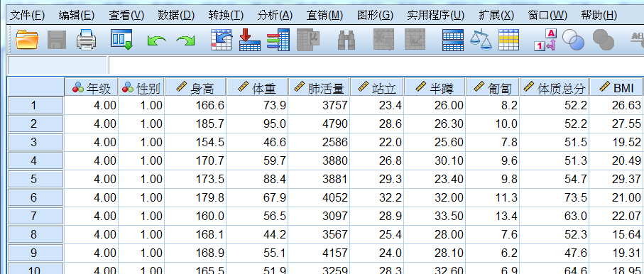
Task: Open the 直销(M) menu
Action: pos(324,16)
